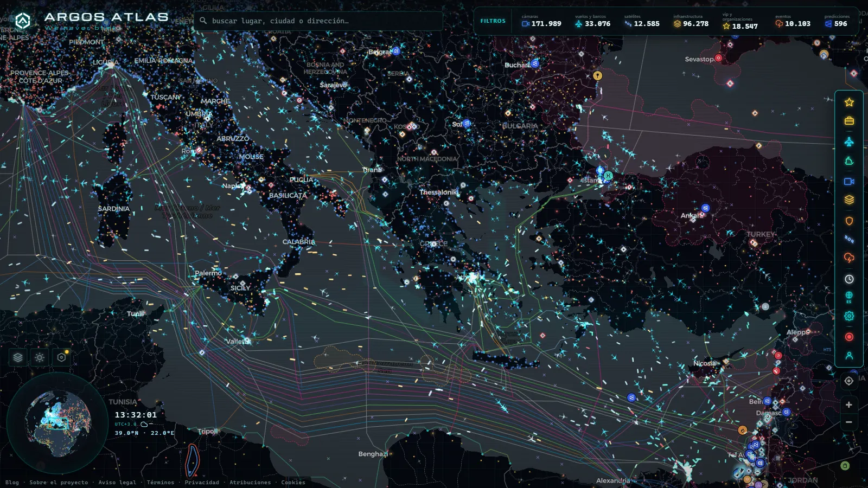Toggle the predicciones filter counter
The image size is (868, 488).
[837, 21]
